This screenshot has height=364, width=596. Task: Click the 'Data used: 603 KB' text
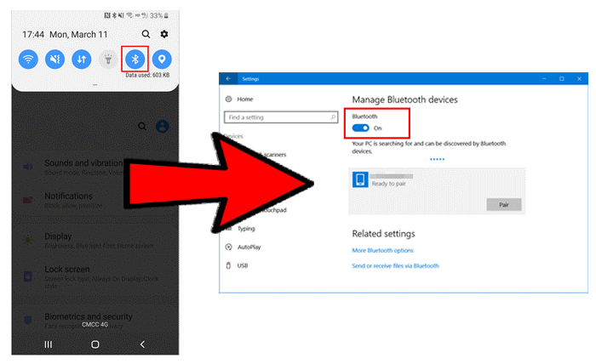pyautogui.click(x=147, y=75)
